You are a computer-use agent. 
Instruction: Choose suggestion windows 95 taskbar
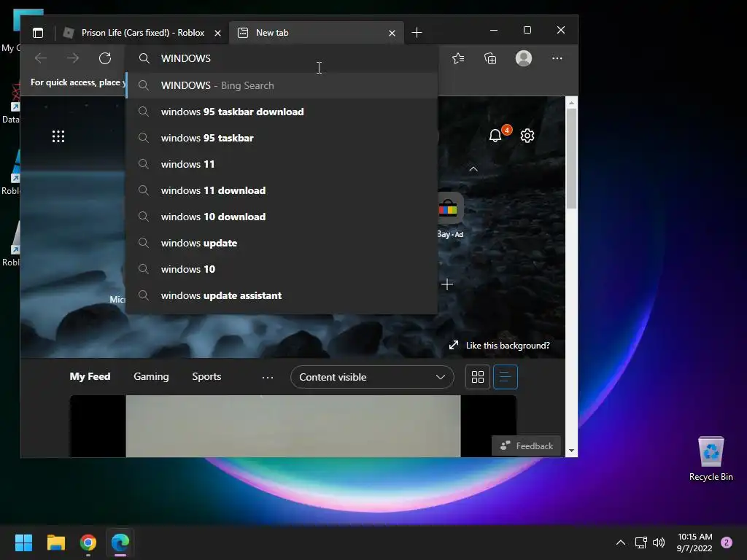(282, 138)
